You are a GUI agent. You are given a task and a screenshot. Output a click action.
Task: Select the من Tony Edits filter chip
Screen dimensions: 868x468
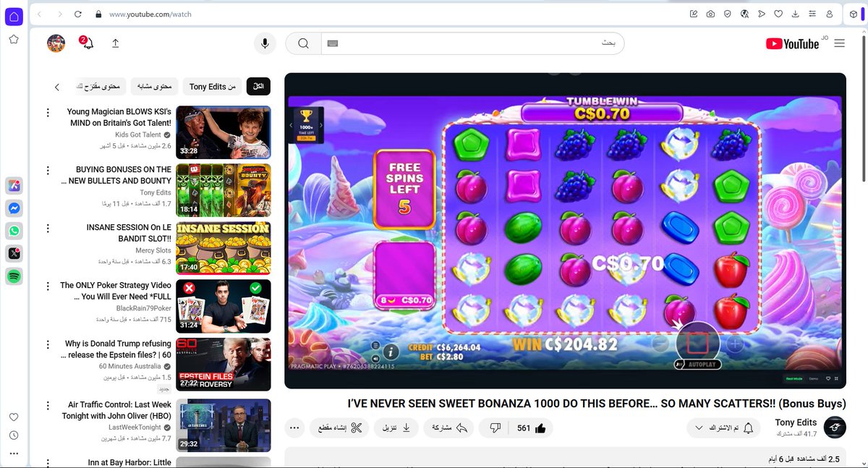pos(213,87)
